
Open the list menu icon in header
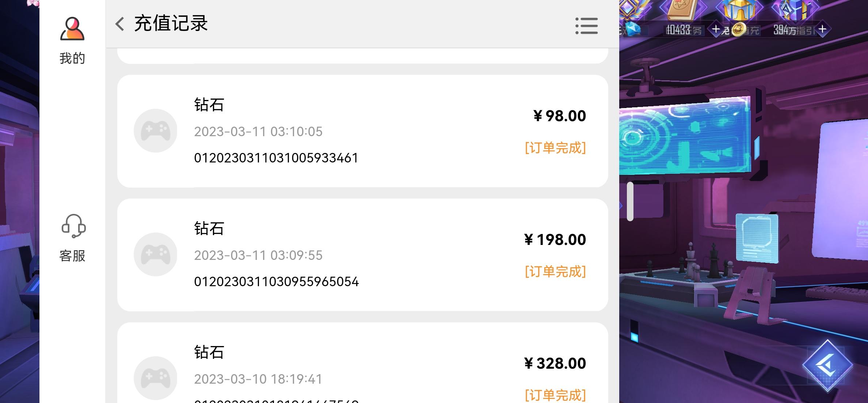pos(586,26)
